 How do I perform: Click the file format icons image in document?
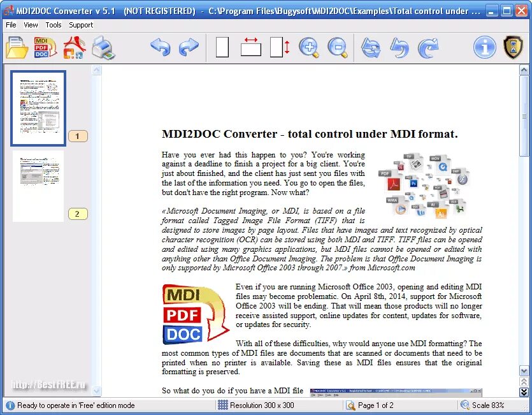tap(424, 185)
